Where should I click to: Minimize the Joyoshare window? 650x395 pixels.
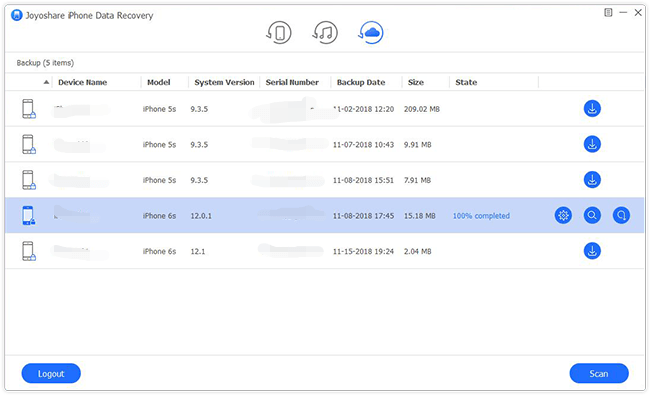[x=623, y=13]
